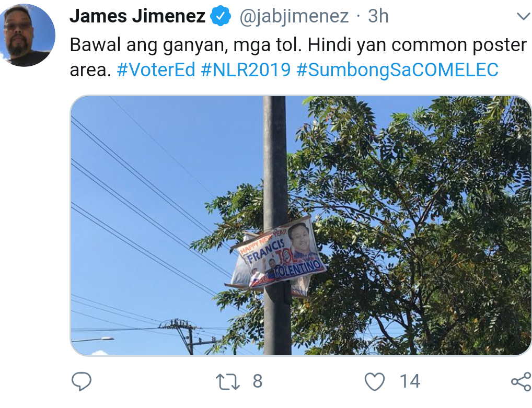Reply using the speech bubble icon
The width and height of the screenshot is (532, 408).
pyautogui.click(x=82, y=381)
